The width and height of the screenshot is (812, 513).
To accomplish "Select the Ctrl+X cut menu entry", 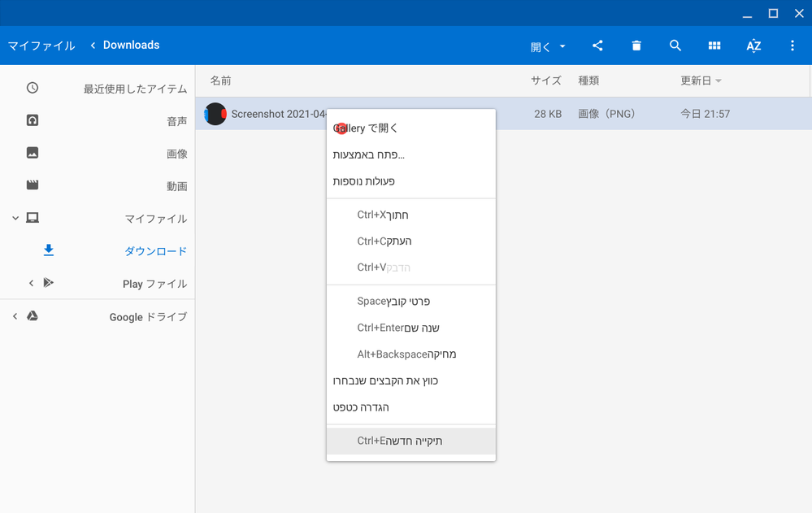I will click(x=411, y=215).
